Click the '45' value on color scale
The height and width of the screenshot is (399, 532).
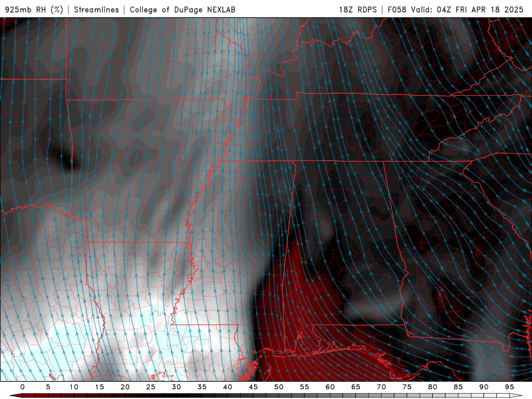(253, 387)
